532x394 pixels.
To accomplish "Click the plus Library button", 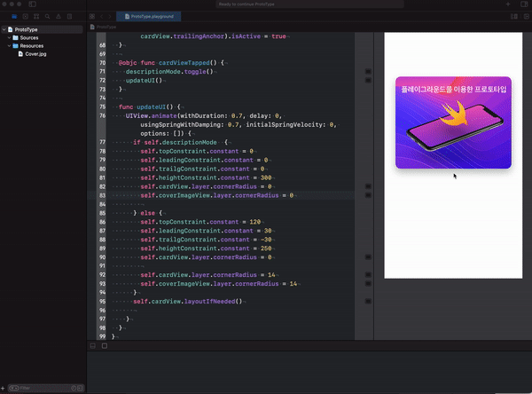I will (508, 4).
